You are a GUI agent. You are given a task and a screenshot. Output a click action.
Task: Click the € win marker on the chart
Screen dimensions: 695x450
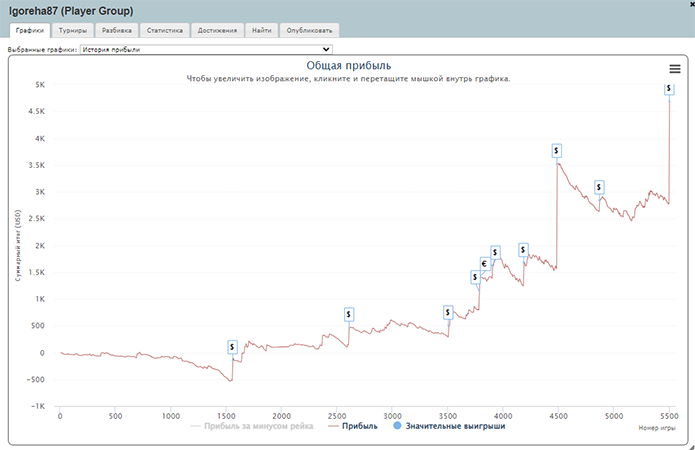click(x=484, y=264)
